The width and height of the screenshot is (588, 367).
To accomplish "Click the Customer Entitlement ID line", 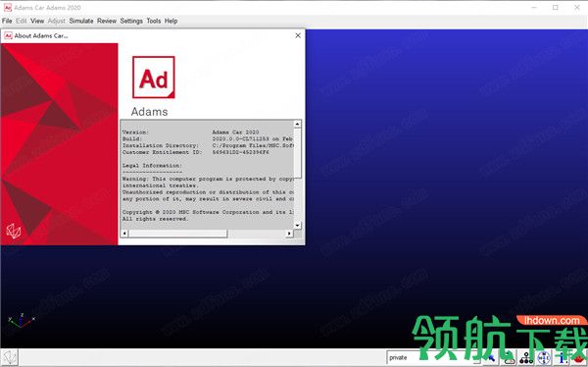I will pyautogui.click(x=195, y=152).
